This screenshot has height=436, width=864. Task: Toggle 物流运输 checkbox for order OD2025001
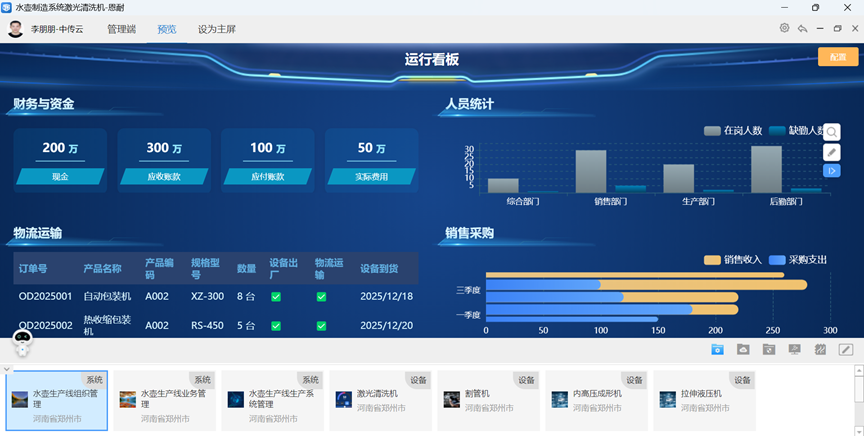click(322, 297)
